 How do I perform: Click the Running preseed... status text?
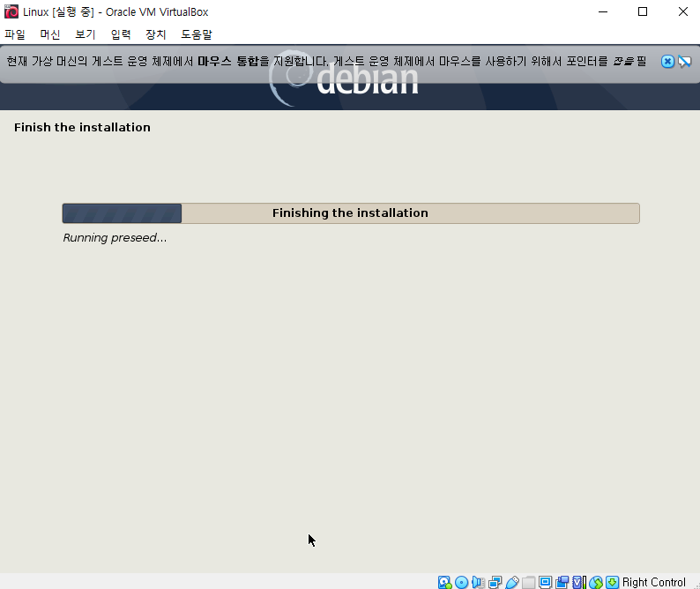(115, 237)
